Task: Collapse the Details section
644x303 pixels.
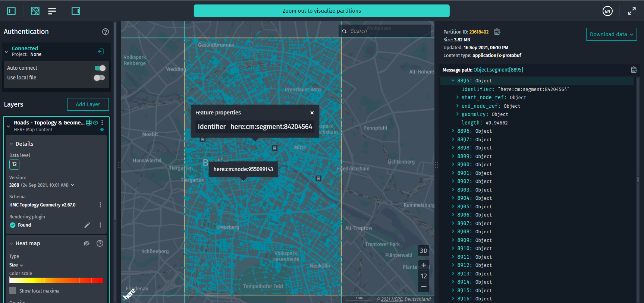Action: click(x=11, y=144)
